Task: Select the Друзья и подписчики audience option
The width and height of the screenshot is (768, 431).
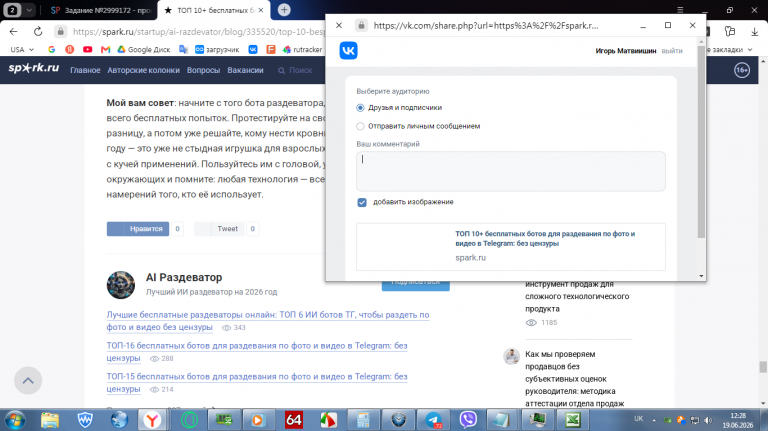Action: tap(360, 108)
